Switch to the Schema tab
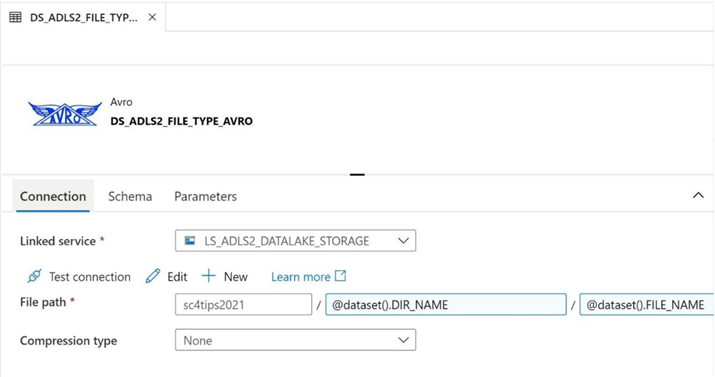This screenshot has height=377, width=715. click(x=130, y=196)
